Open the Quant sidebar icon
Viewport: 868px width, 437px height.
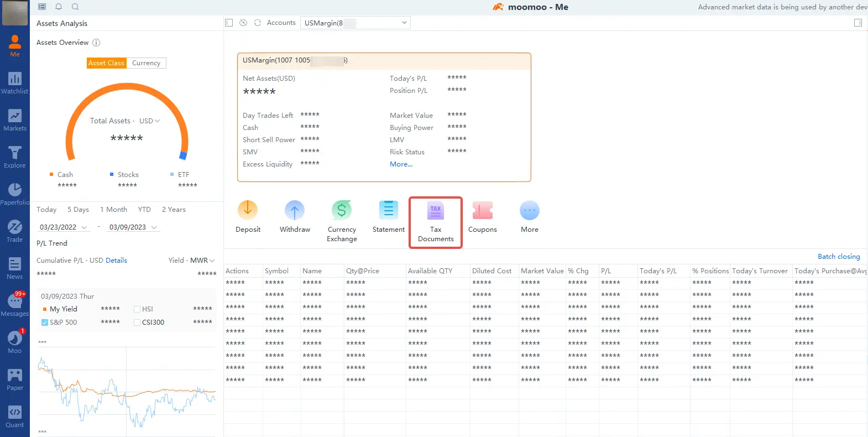(x=15, y=417)
